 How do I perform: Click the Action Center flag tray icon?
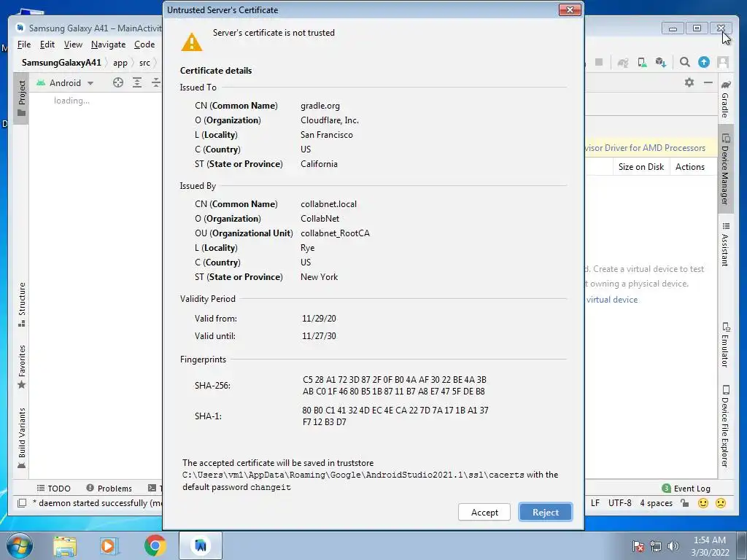[x=638, y=546]
